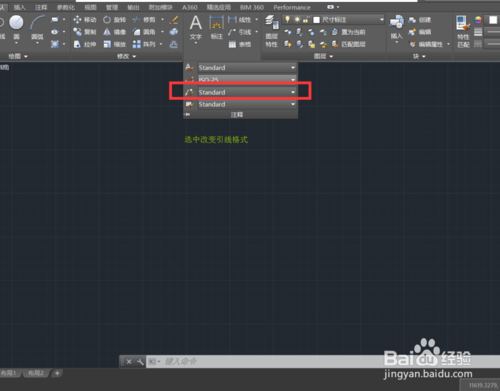Image resolution: width=500 pixels, height=391 pixels.
Task: Open the Array tool dropdown arrow
Action: point(161,44)
